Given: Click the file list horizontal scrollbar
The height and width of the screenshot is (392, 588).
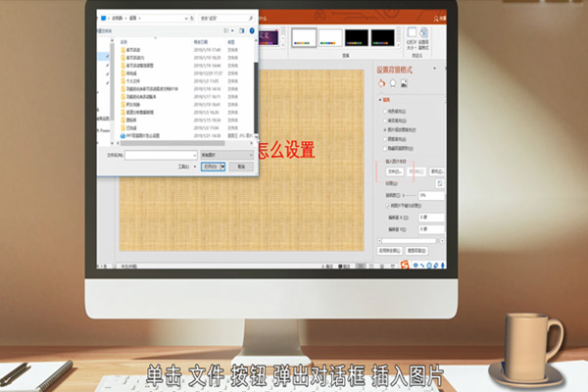Looking at the screenshot, I should [171, 143].
